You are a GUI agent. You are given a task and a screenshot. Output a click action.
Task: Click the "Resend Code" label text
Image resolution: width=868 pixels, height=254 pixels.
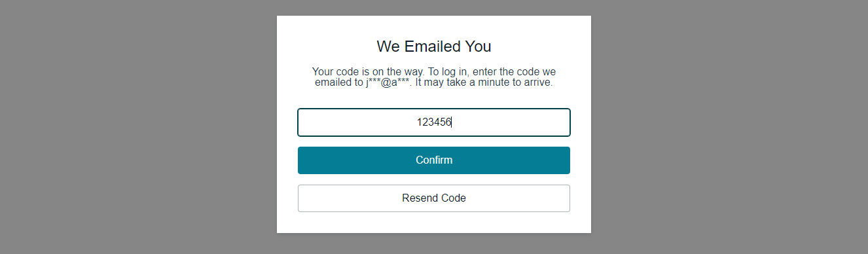coord(434,198)
